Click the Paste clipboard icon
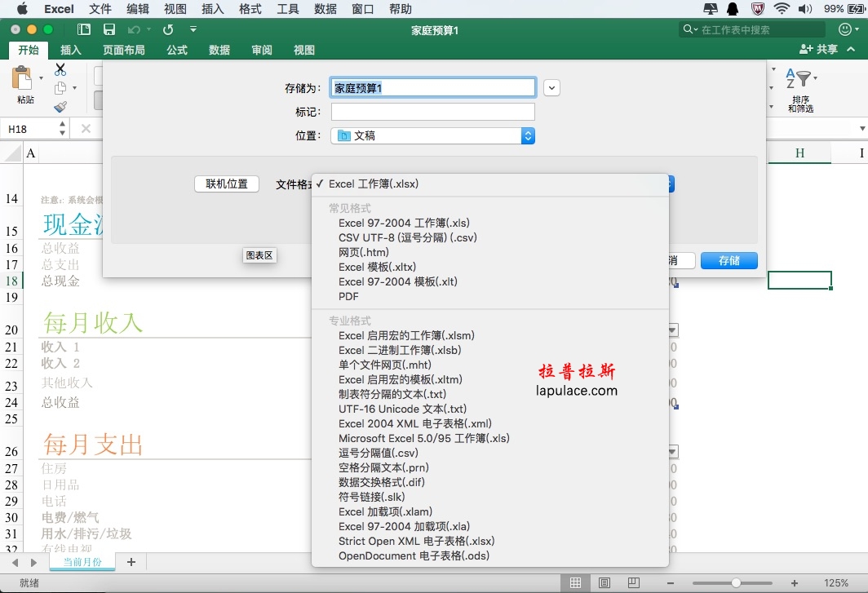The image size is (868, 593). [22, 77]
